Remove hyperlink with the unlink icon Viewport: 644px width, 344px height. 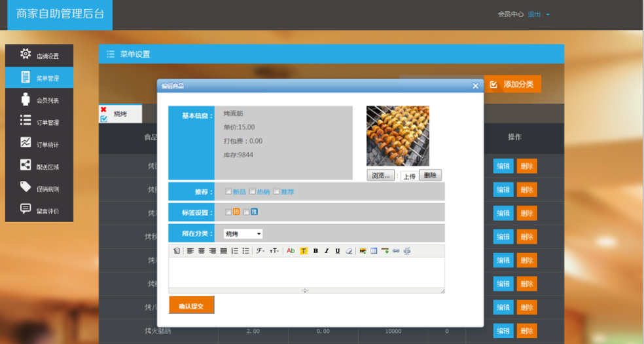[x=407, y=251]
